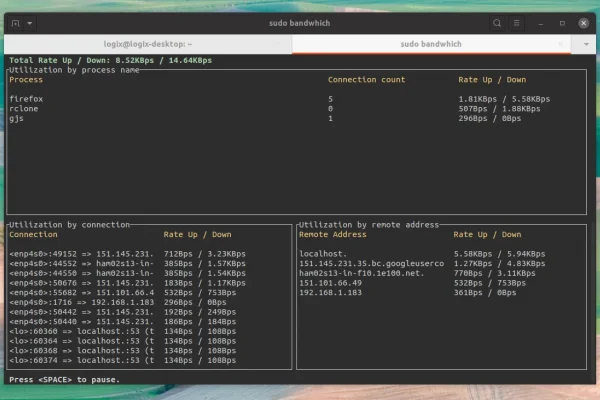Click gjs rate 296Bps / 0Bps
Screen dimensions: 600x400
tap(490, 119)
